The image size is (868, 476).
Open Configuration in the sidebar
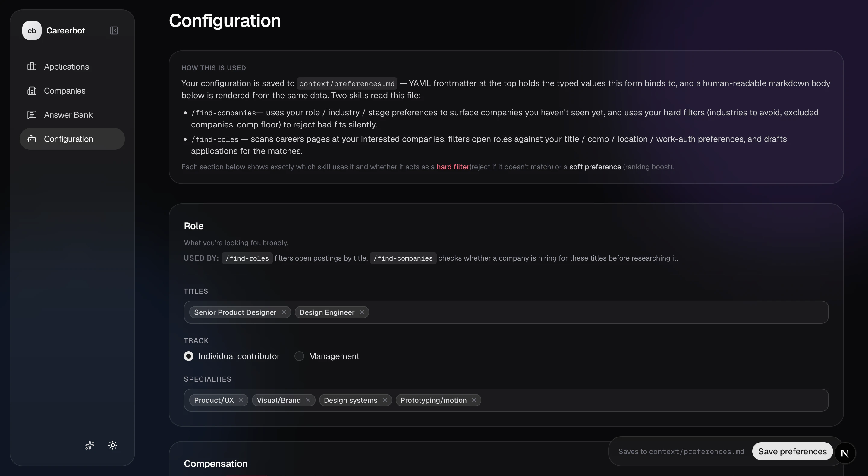point(72,139)
